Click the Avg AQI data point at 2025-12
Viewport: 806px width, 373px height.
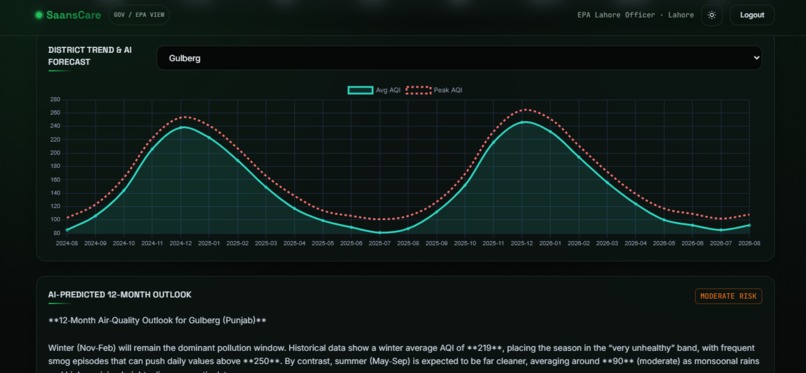pos(522,122)
